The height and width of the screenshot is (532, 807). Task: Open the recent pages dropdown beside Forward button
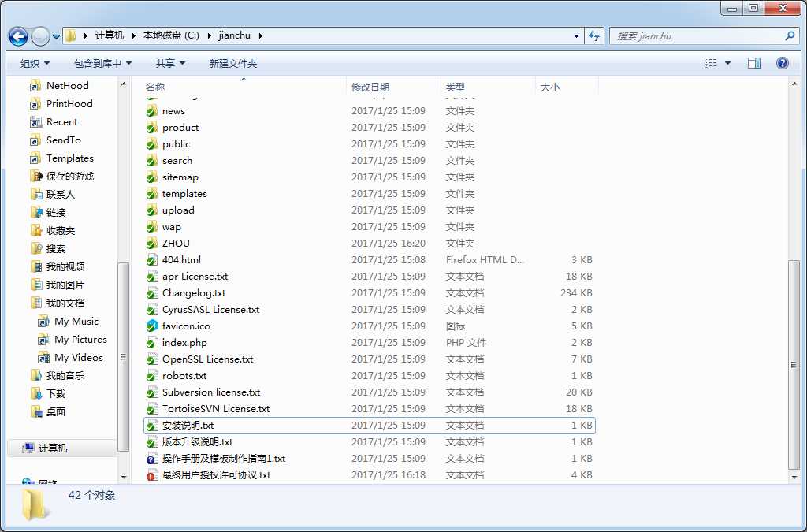[x=57, y=36]
